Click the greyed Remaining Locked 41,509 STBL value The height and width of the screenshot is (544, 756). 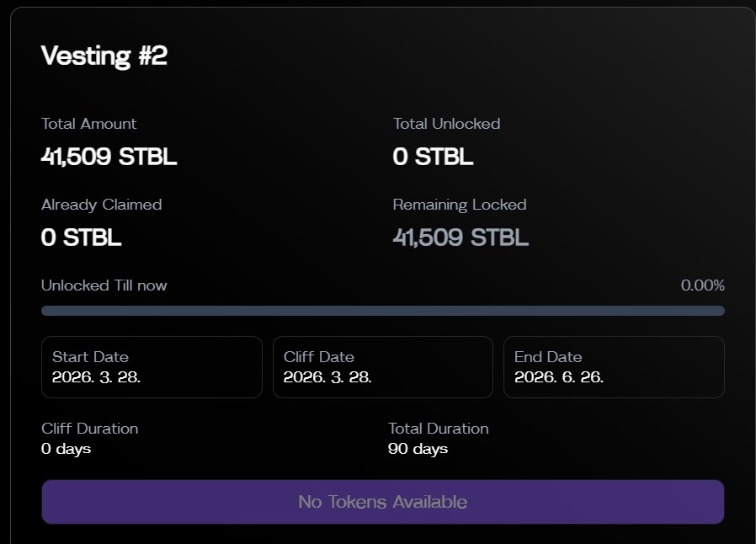pyautogui.click(x=461, y=237)
